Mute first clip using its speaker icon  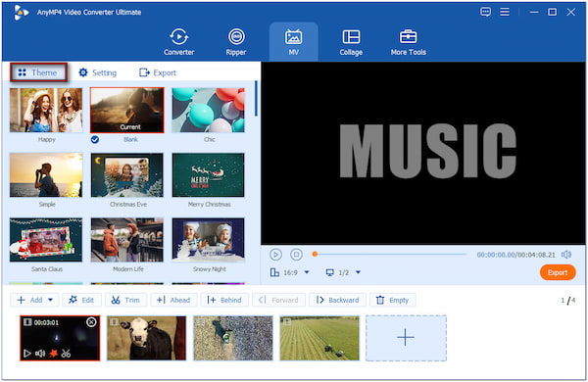[40, 354]
